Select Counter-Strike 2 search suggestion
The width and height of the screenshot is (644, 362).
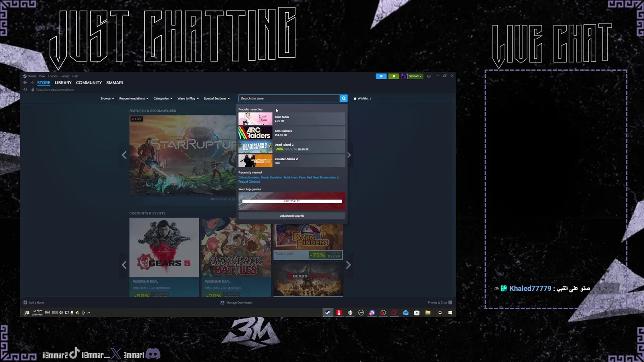coord(292,161)
